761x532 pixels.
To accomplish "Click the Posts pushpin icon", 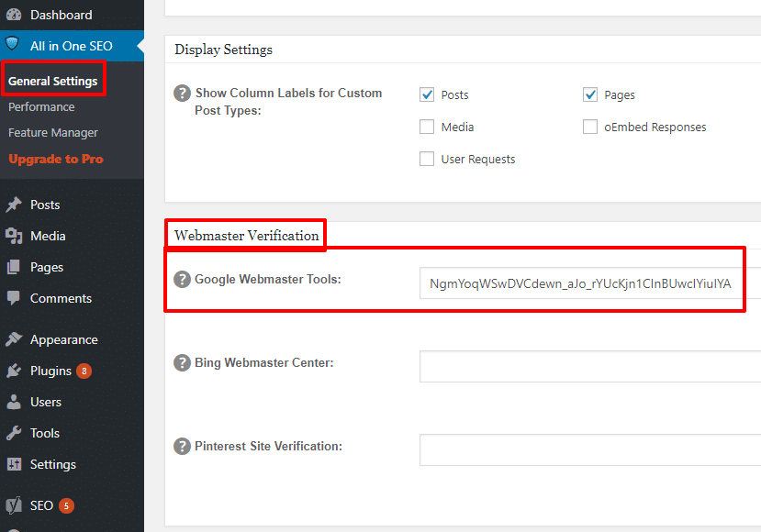I will tap(14, 205).
